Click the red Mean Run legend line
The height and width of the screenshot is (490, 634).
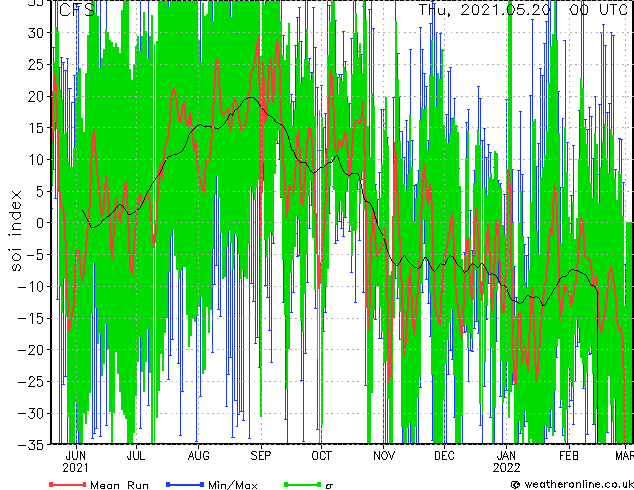(x=67, y=484)
